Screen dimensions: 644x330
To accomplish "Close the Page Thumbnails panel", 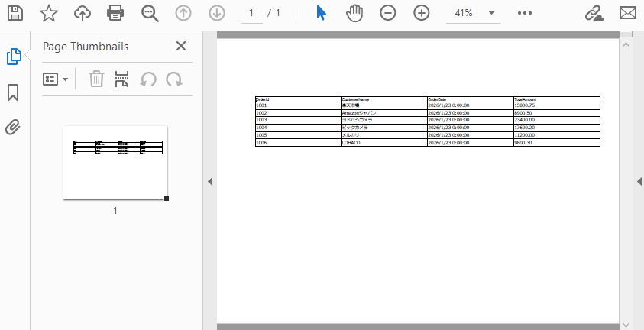I will pos(181,46).
